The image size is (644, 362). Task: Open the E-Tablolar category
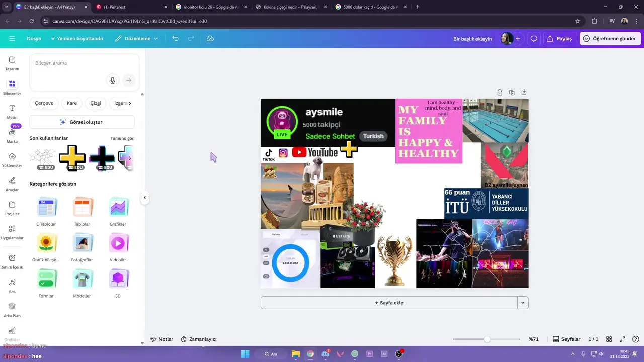tap(46, 212)
